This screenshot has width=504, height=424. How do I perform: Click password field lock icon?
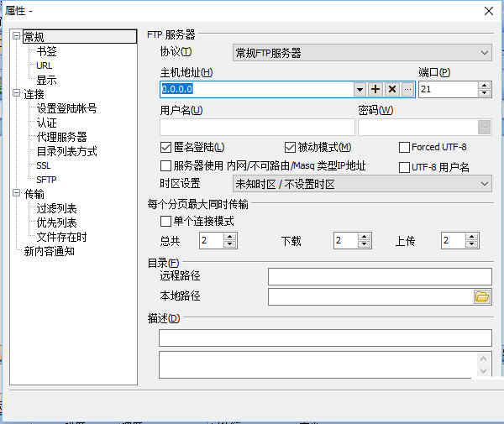[x=485, y=128]
